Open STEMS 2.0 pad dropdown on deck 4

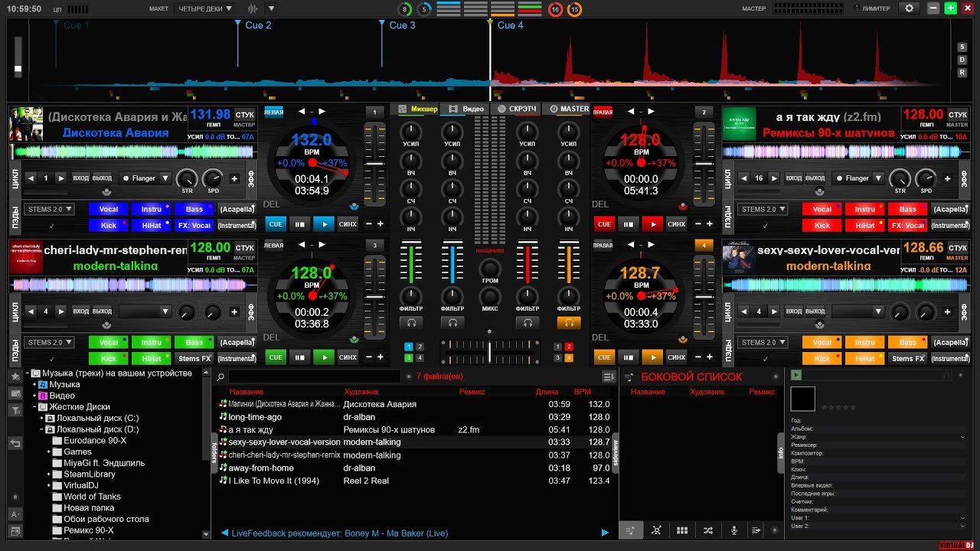(x=762, y=342)
